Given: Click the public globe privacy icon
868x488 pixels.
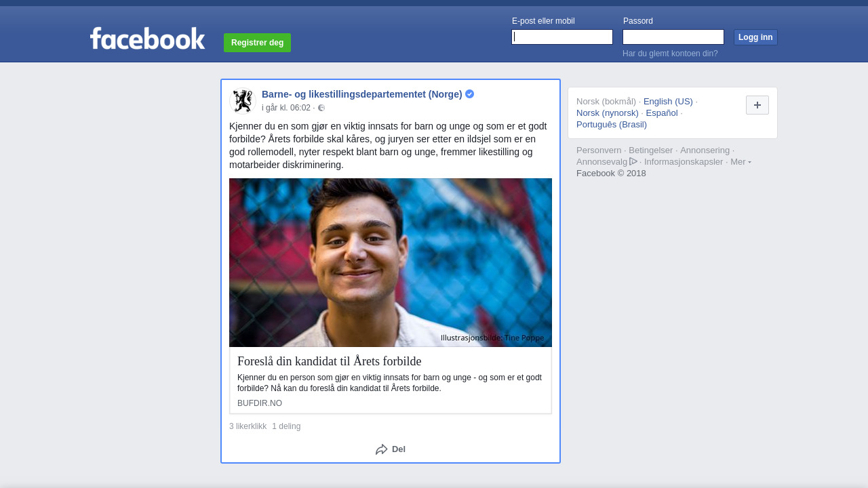Looking at the screenshot, I should pos(321,108).
